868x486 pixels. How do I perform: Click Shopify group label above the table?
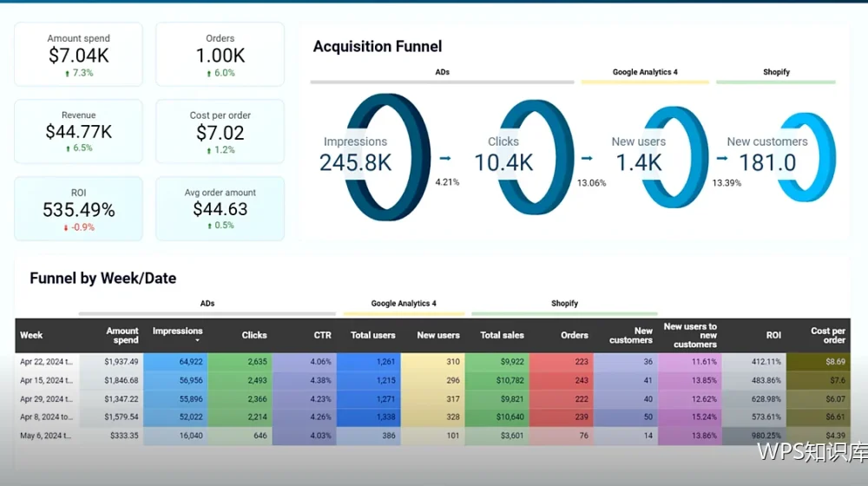click(564, 304)
